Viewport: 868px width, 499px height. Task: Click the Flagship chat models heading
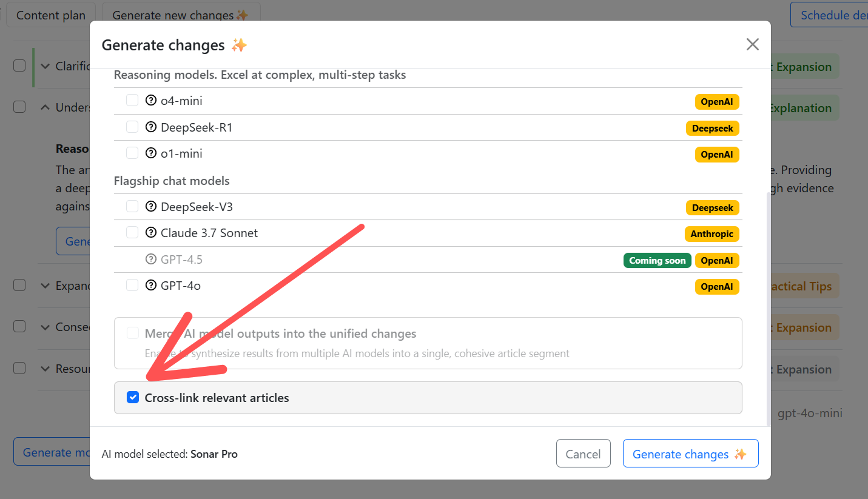click(x=172, y=181)
